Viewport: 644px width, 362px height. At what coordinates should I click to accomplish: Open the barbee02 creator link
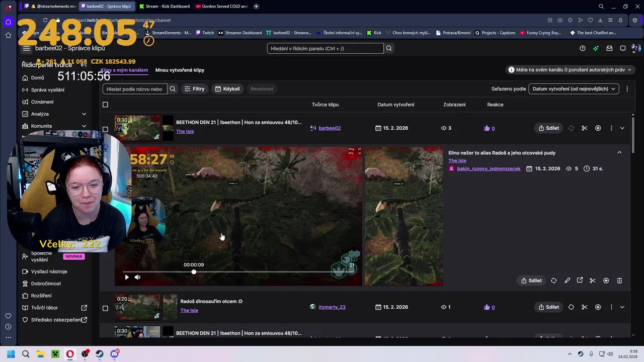[330, 128]
